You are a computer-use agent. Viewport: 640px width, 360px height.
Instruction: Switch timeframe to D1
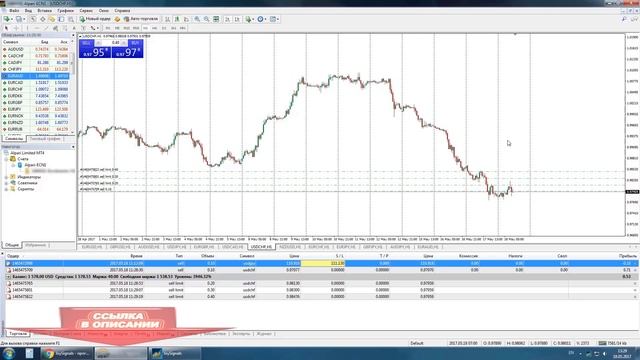point(164,28)
